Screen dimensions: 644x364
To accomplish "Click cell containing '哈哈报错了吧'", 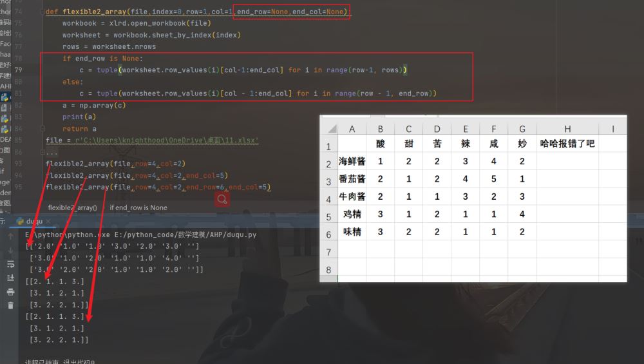I will pos(567,144).
